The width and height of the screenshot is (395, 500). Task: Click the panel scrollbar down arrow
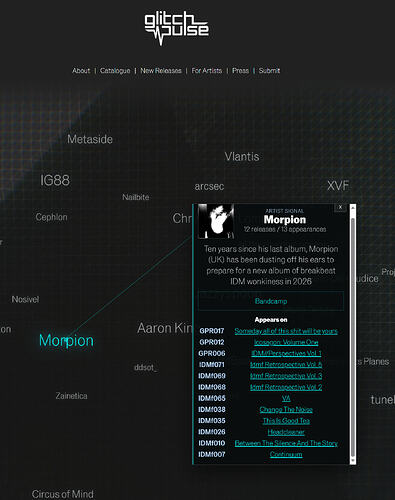(353, 461)
